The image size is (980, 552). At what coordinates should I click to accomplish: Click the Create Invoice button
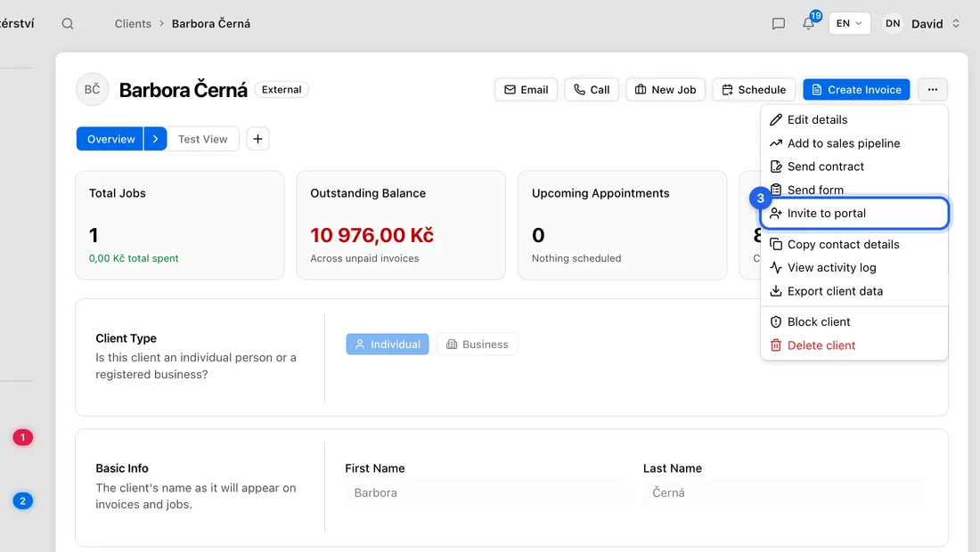coord(856,89)
